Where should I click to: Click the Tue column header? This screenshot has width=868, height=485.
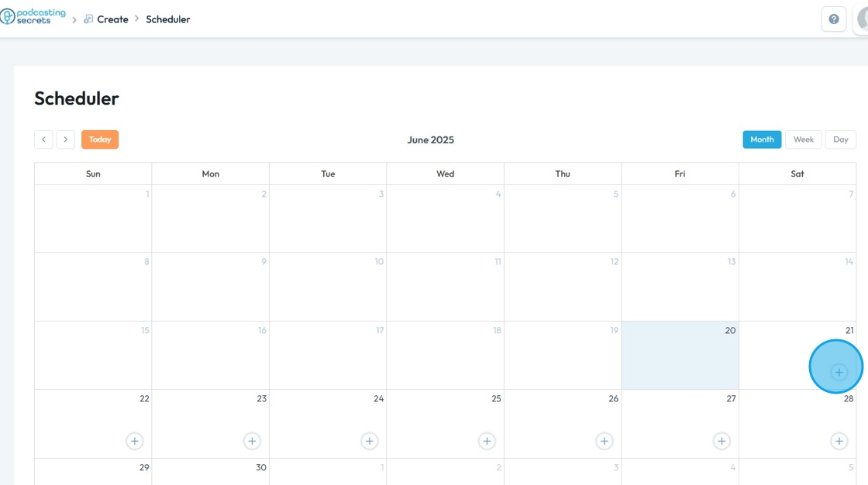[x=328, y=174]
